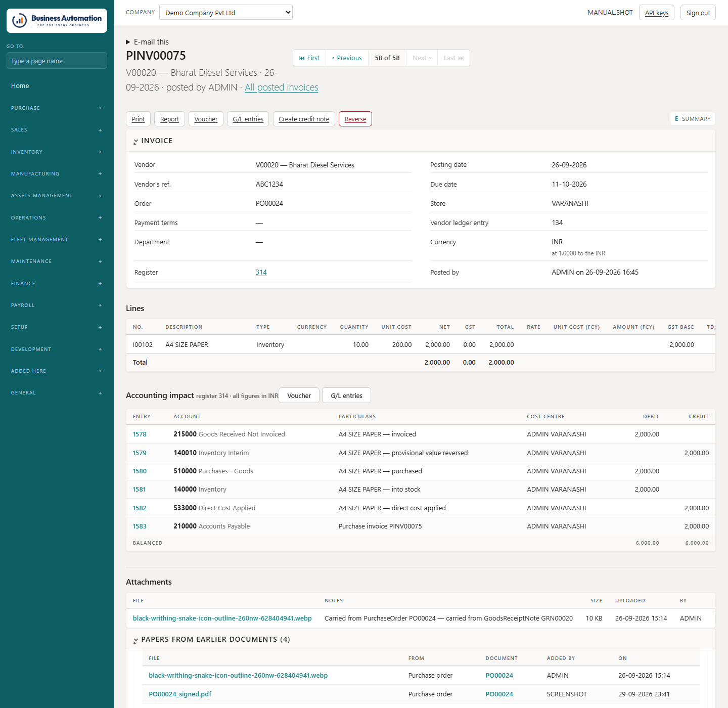The image size is (728, 708).
Task: Click the Print button
Action: click(x=138, y=119)
